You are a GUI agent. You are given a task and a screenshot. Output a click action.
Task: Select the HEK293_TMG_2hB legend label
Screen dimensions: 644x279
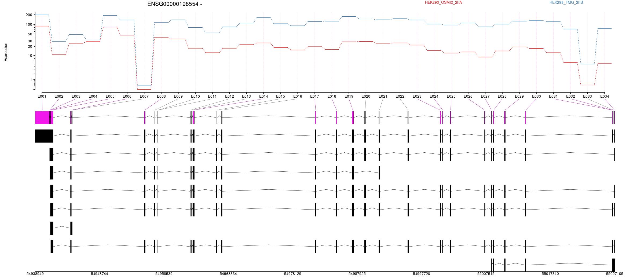(x=566, y=2)
